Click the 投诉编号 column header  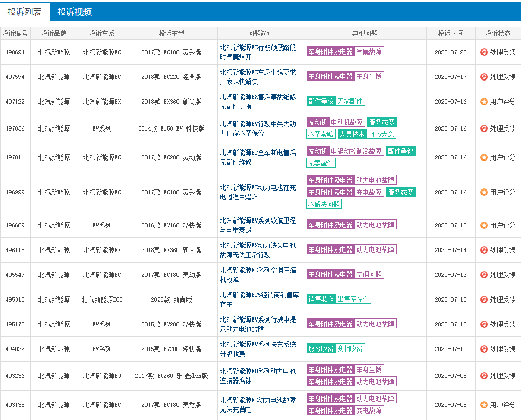tap(15, 33)
